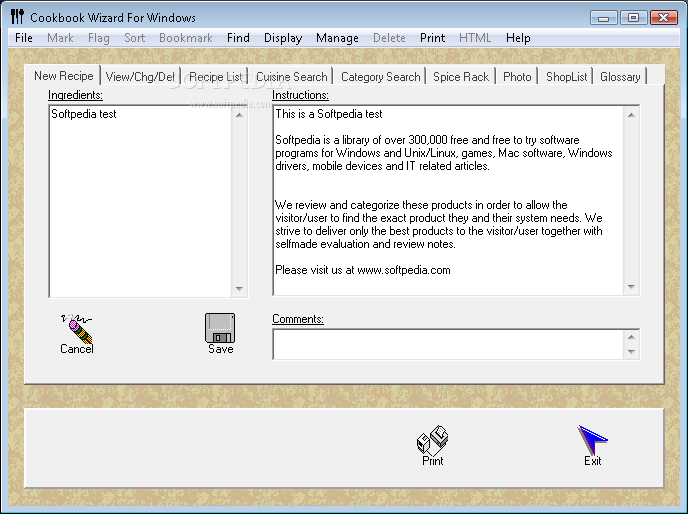The image size is (688, 514).
Task: Click Comments scrollbar up arrow
Action: coord(631,337)
